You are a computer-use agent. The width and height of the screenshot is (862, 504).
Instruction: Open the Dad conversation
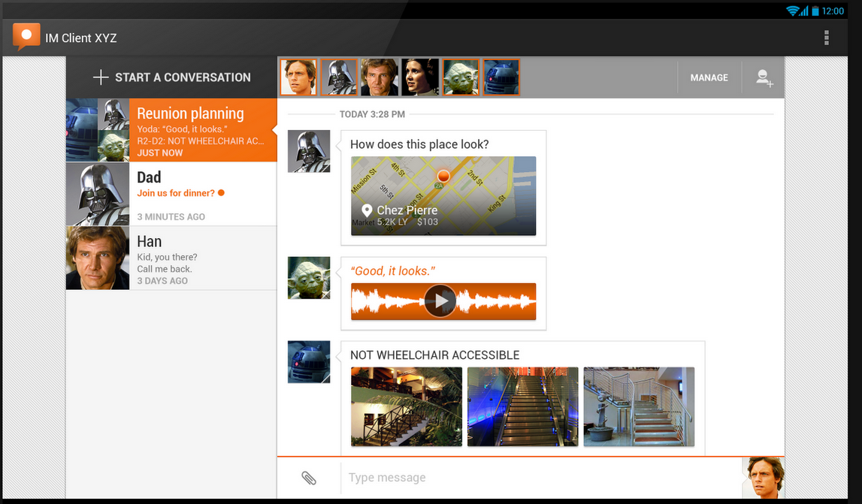(171, 194)
